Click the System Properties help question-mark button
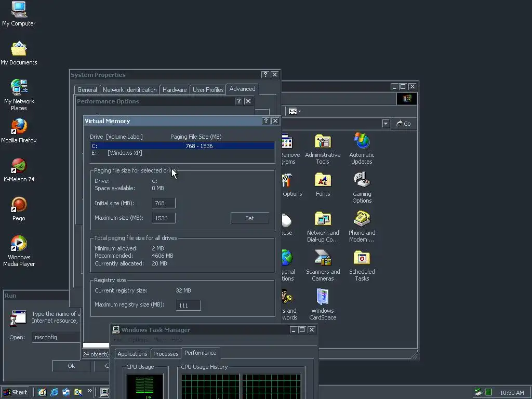532x399 pixels. point(265,75)
